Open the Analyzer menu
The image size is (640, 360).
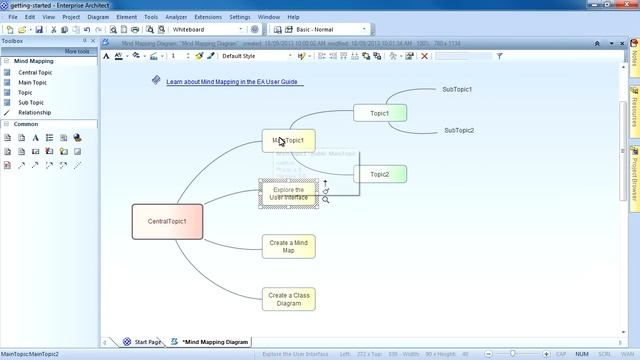coord(176,17)
